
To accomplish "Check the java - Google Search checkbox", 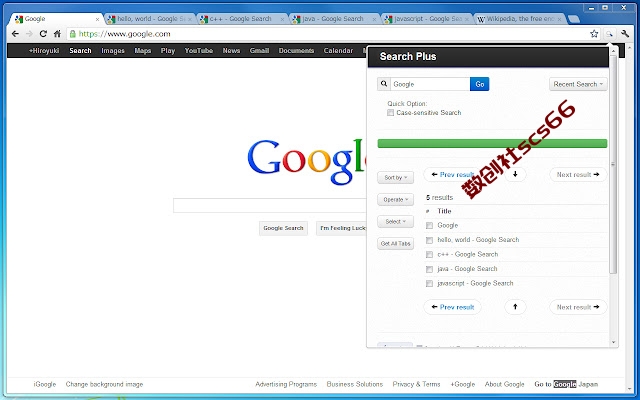I will click(429, 269).
